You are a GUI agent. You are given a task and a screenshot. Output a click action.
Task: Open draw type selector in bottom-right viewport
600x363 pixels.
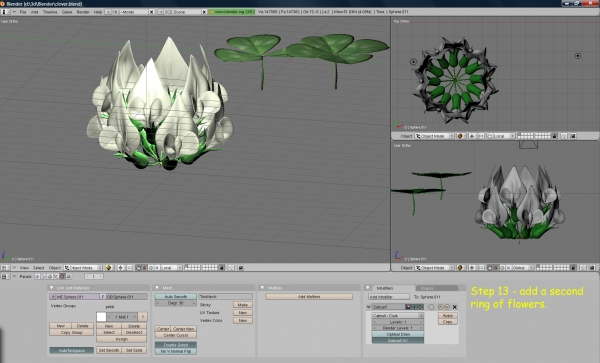coord(460,268)
